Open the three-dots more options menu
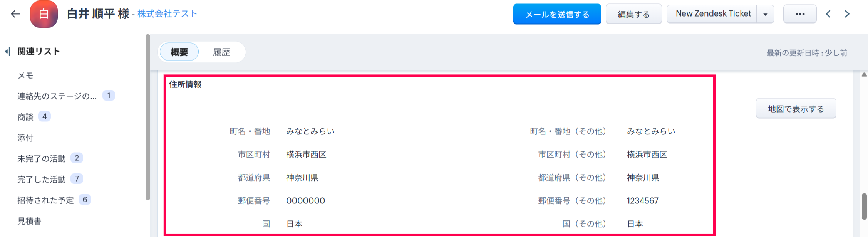This screenshot has height=237, width=868. pyautogui.click(x=800, y=14)
